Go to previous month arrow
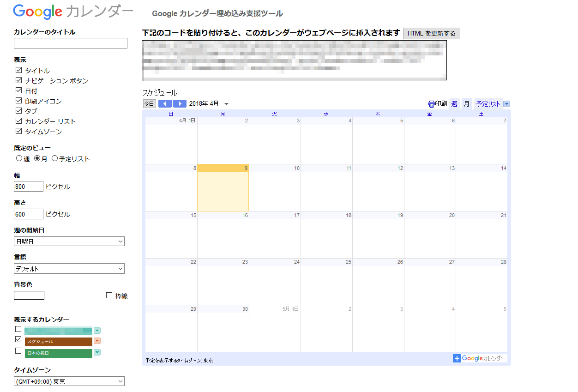Viewport: 578px width, 392px height. 165,104
